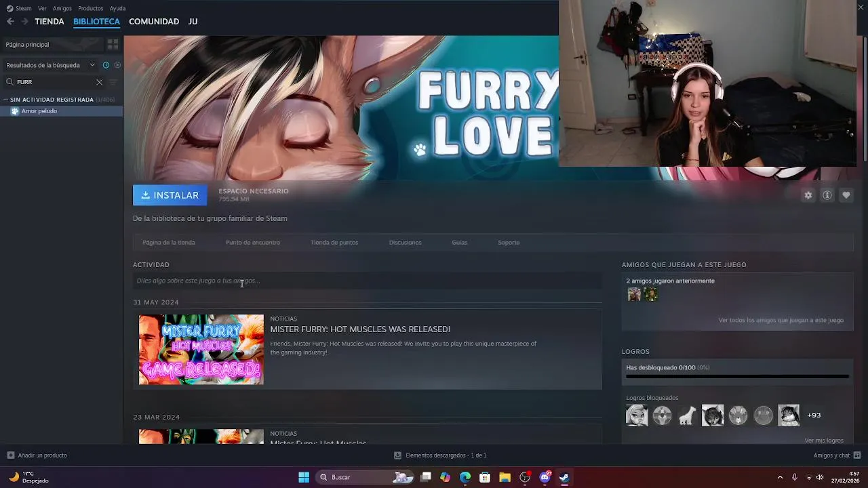Select the BIBLIOTECA tab
This screenshot has height=488, width=868.
(96, 22)
